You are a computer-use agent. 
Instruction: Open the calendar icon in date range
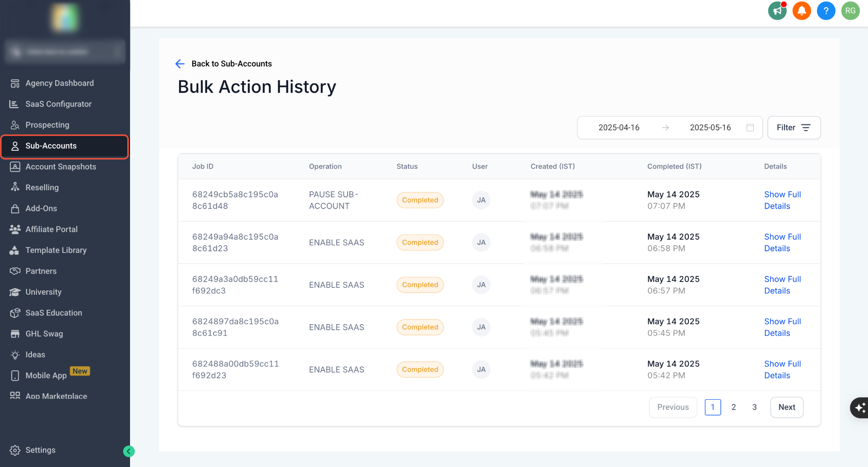pyautogui.click(x=750, y=128)
